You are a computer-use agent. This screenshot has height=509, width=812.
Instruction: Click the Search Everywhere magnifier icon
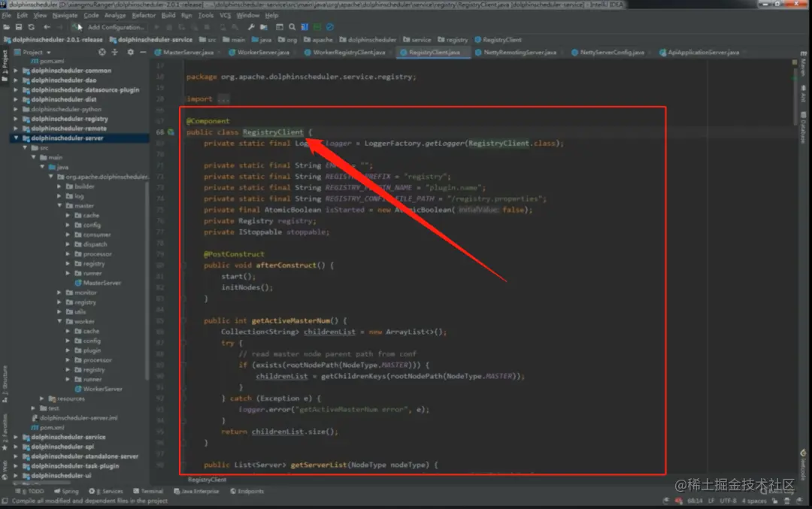point(292,27)
